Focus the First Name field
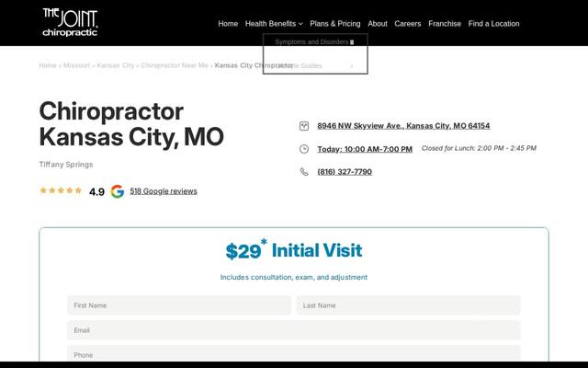 179,305
